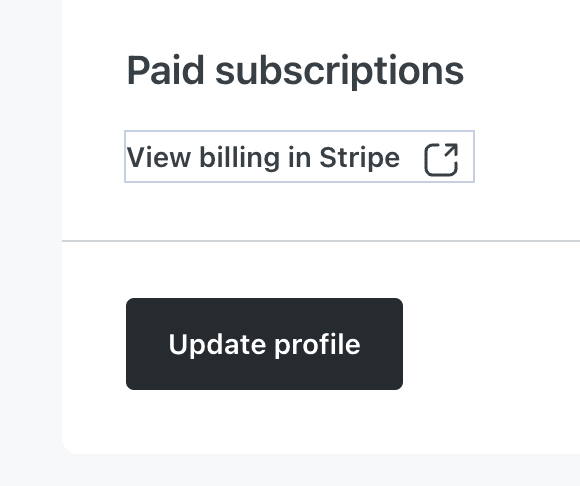Click the word subscriptions in the heading
580x486 pixels.
click(340, 71)
